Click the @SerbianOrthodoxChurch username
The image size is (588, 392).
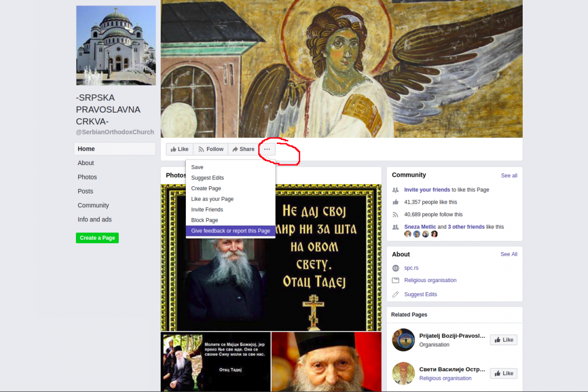tap(115, 132)
